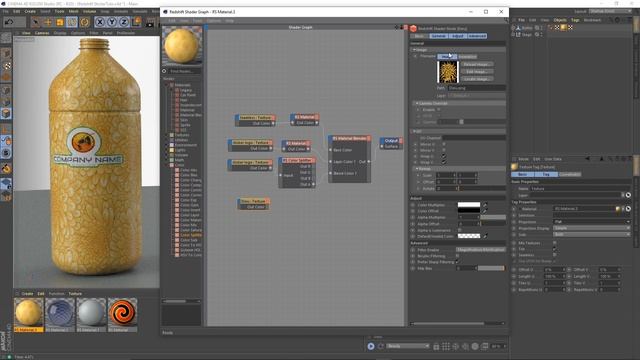Screen dimensions: 640x360
Task: Click the Locate Image button
Action: tap(477, 79)
